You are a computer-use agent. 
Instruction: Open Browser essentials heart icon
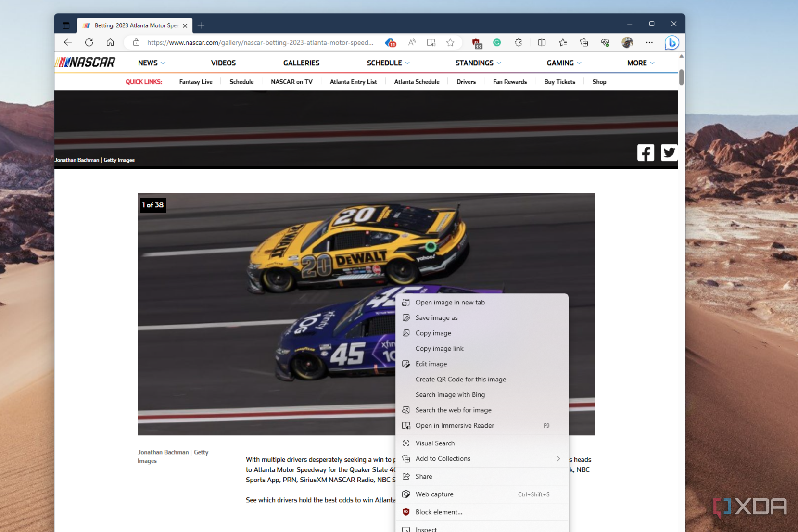pos(605,42)
